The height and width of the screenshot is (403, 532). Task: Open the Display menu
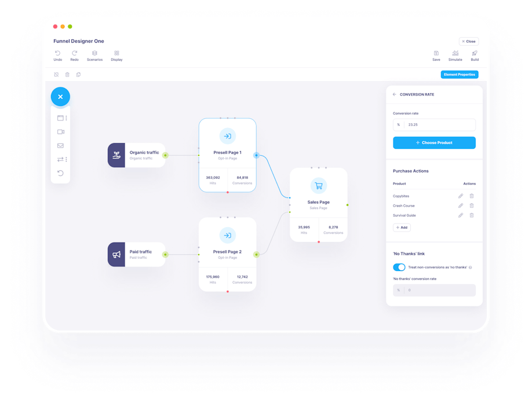(116, 53)
